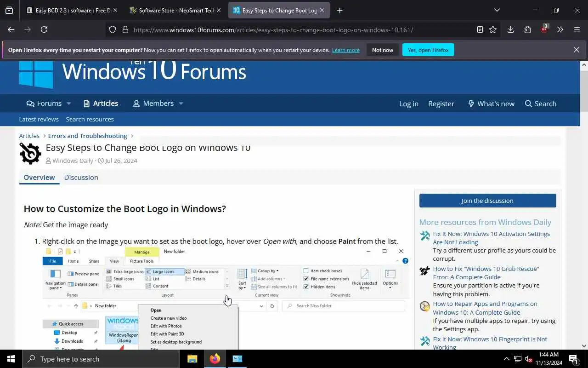588x368 pixels.
Task: Open the Firefox downloads icon
Action: (x=510, y=29)
